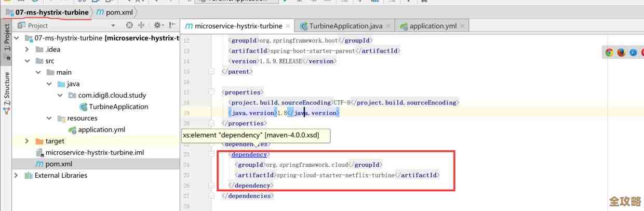Click 1.5.9.RELEASE version text
Image resolution: width=644 pixels, height=211 pixels.
tap(281, 61)
